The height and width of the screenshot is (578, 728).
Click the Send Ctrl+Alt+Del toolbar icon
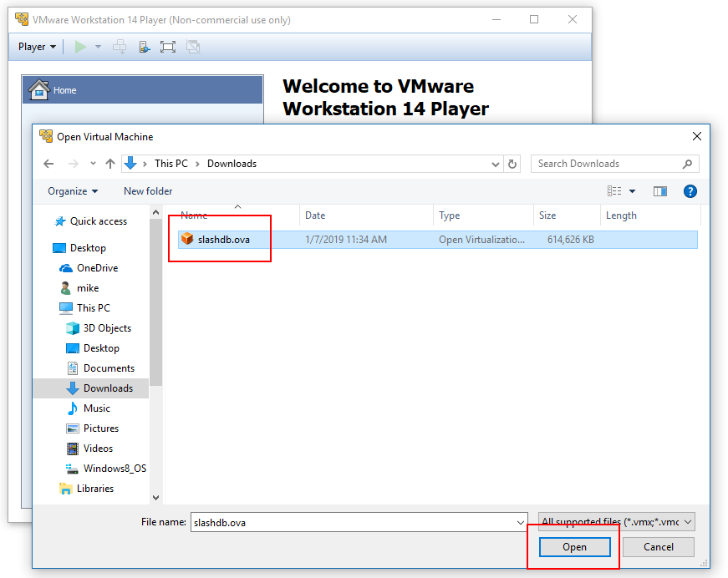click(120, 47)
